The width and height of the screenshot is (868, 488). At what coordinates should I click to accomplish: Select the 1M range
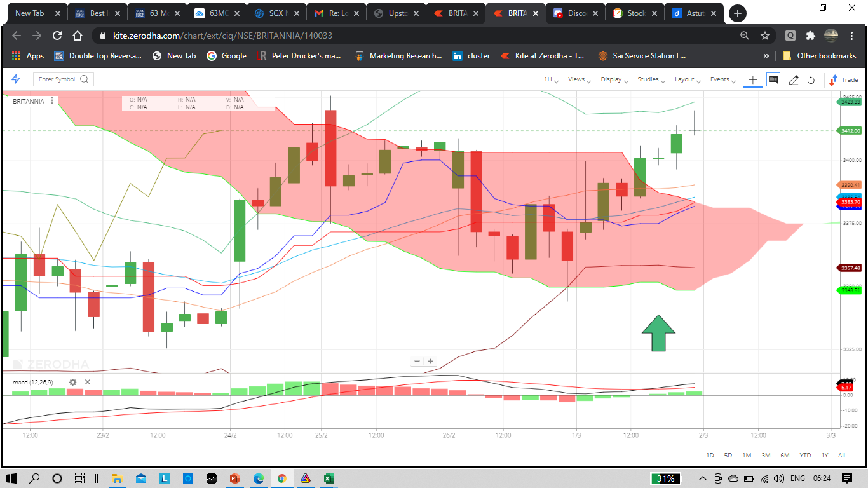[747, 455]
